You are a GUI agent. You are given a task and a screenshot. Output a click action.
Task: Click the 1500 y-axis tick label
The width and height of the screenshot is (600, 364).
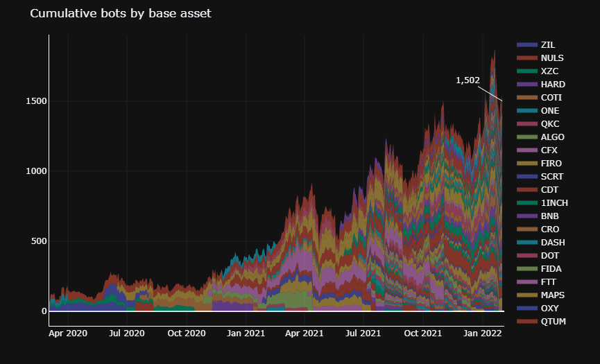(36, 101)
